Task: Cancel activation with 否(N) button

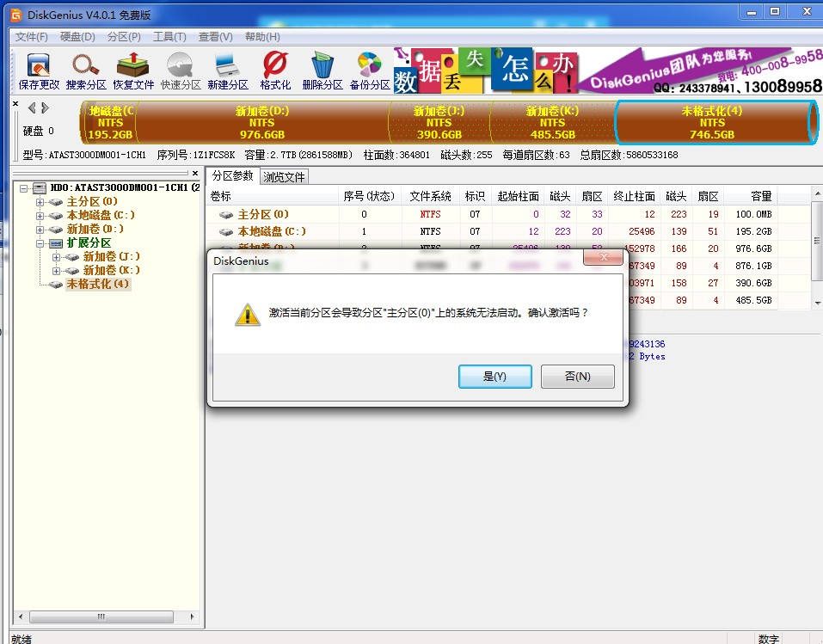Action: pos(577,377)
